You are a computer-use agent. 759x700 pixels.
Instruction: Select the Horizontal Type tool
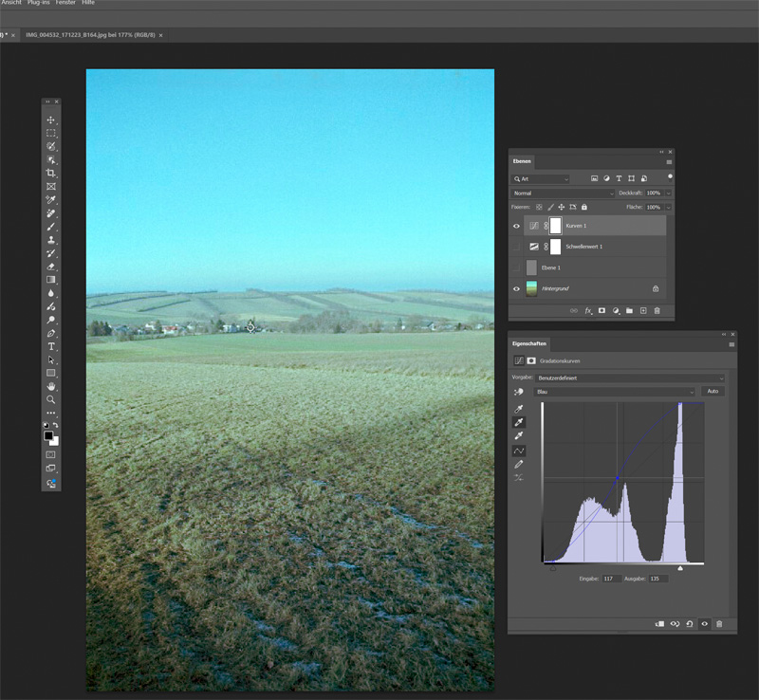(x=51, y=346)
